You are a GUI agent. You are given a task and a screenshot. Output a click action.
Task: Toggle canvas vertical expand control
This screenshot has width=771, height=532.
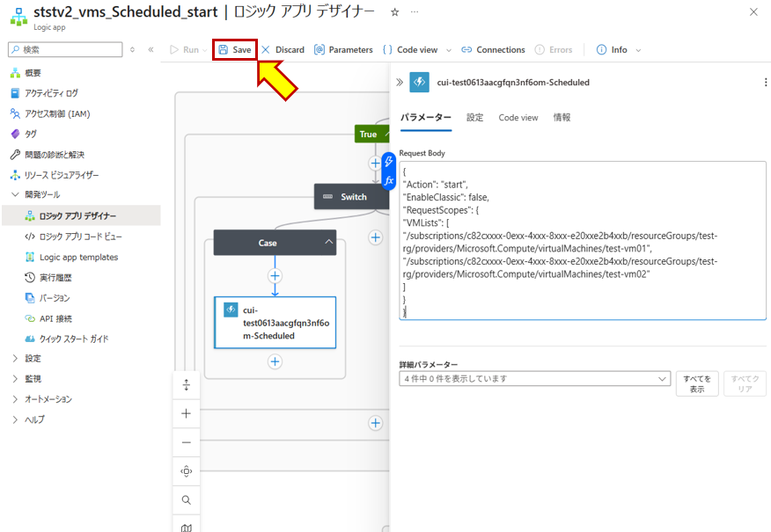pos(187,384)
